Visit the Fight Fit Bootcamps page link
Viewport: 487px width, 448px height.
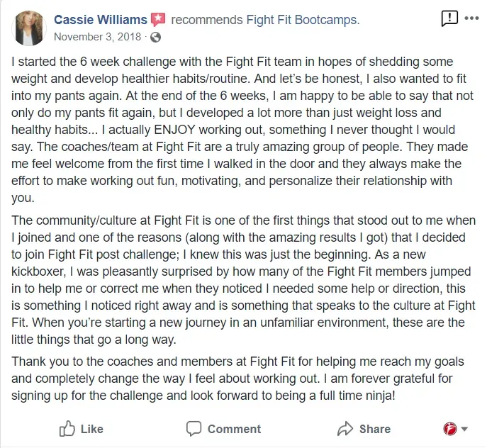tap(303, 20)
